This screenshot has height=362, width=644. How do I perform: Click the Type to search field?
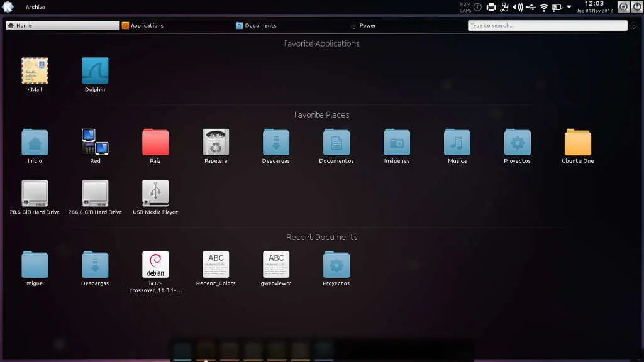pos(548,25)
